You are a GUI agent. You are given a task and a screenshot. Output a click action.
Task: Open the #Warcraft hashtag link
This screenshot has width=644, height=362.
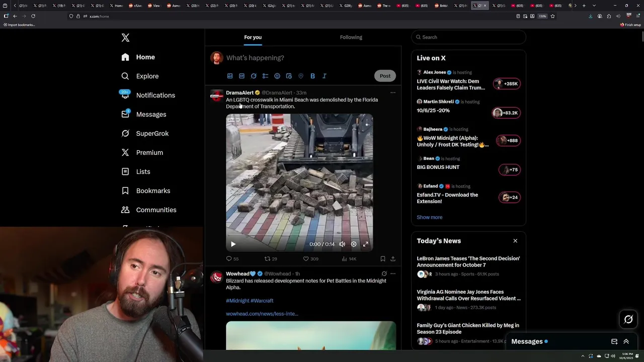tap(262, 301)
